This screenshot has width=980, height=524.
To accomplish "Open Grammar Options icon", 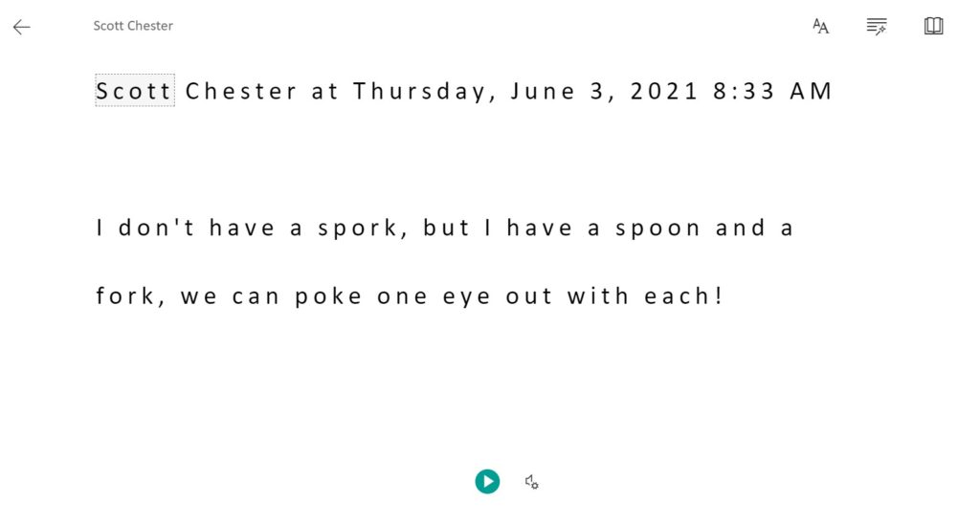I will 877,26.
